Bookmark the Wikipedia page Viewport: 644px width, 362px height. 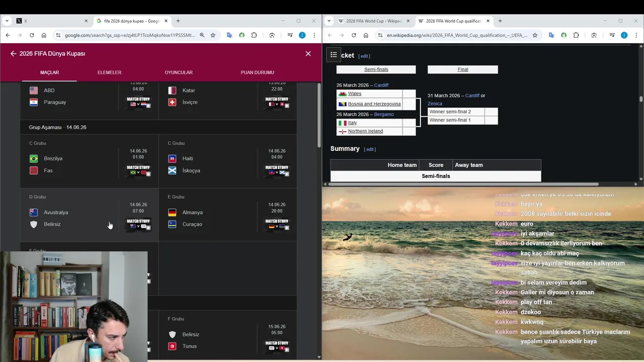pyautogui.click(x=535, y=35)
